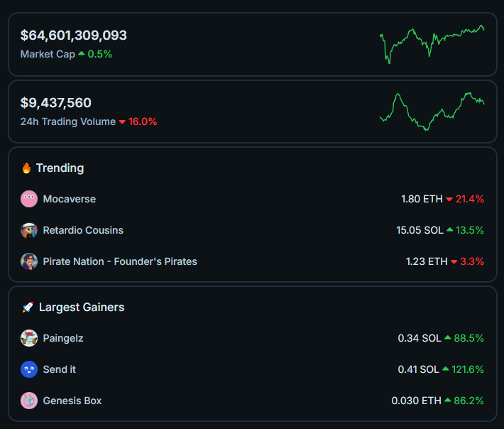Select the Paingelz collection avatar icon
The width and height of the screenshot is (504, 429).
pos(29,338)
